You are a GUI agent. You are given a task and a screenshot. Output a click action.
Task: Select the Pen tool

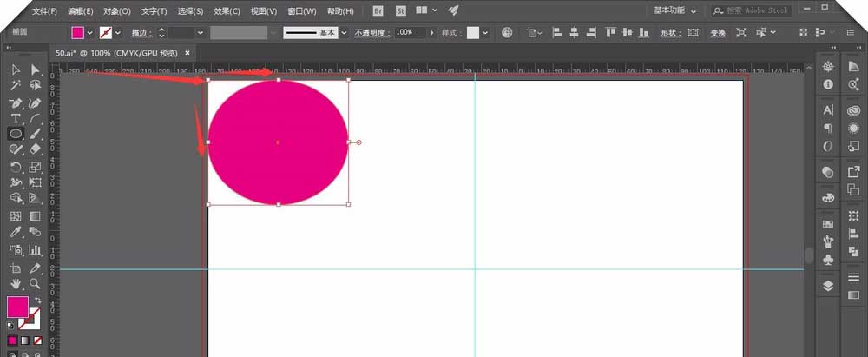(x=16, y=102)
